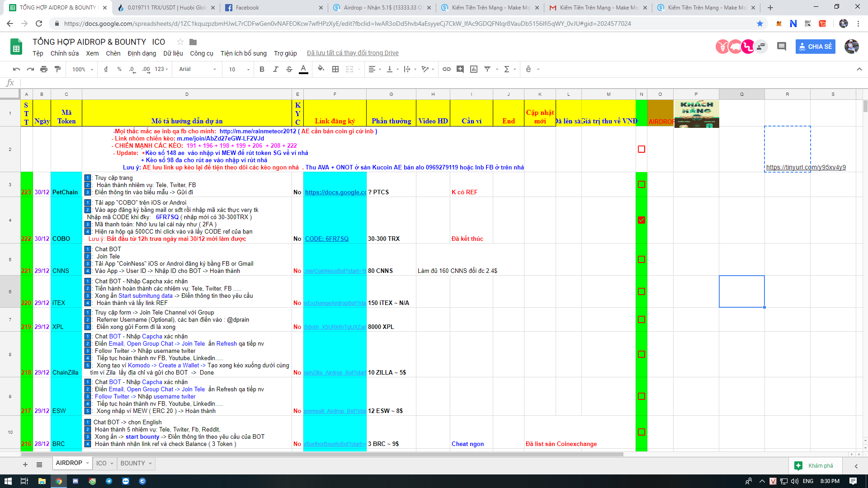Toggle bold formatting
This screenshot has width=868, height=488.
coord(262,69)
